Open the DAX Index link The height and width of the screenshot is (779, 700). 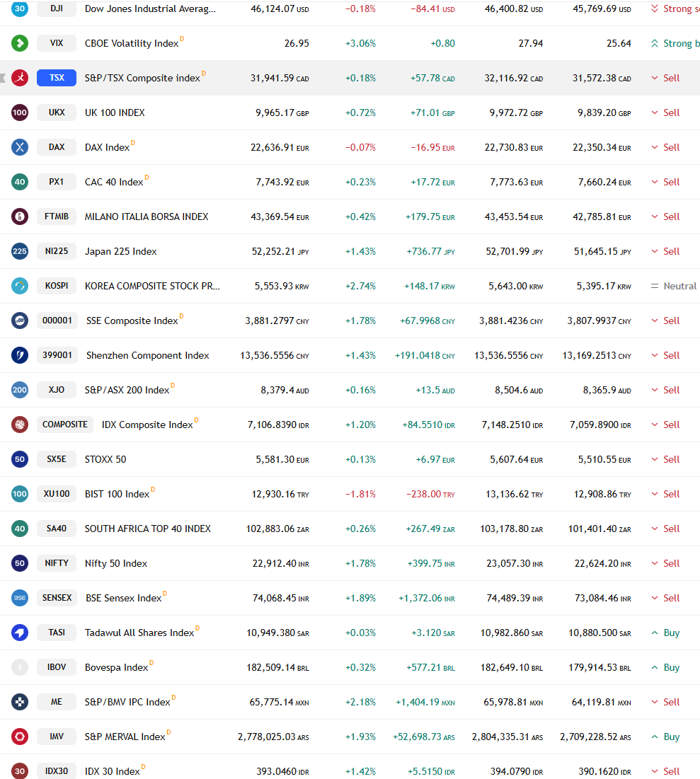click(x=107, y=148)
